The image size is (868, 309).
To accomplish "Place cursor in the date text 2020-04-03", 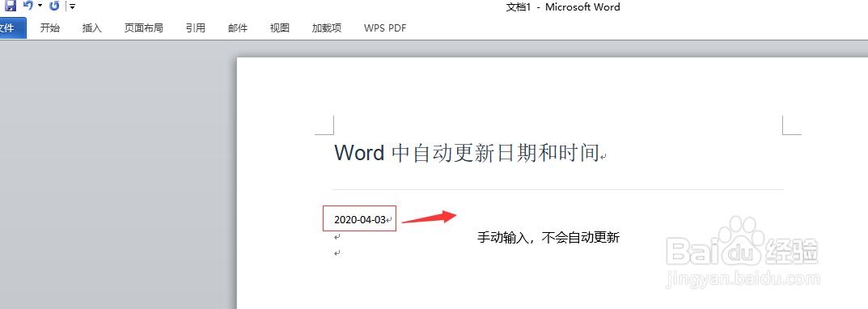I will [359, 219].
